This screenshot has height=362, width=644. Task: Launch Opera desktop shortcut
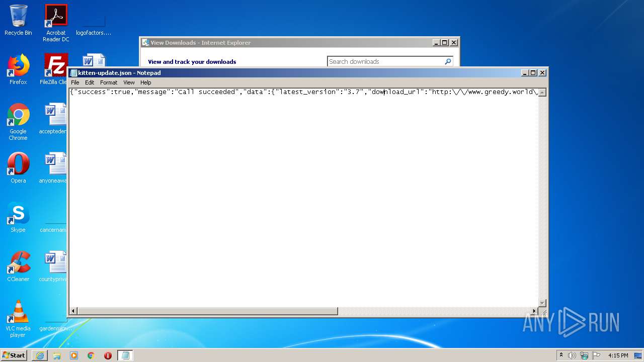click(18, 168)
